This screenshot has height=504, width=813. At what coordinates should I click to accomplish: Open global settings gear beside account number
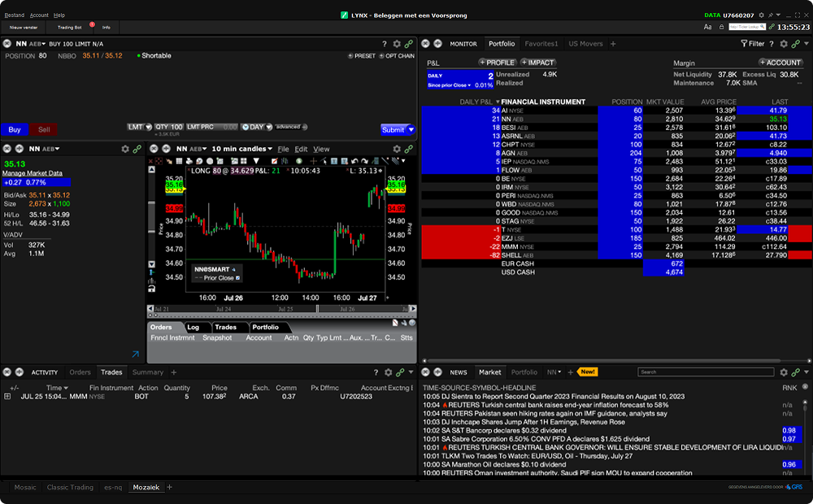[762, 15]
